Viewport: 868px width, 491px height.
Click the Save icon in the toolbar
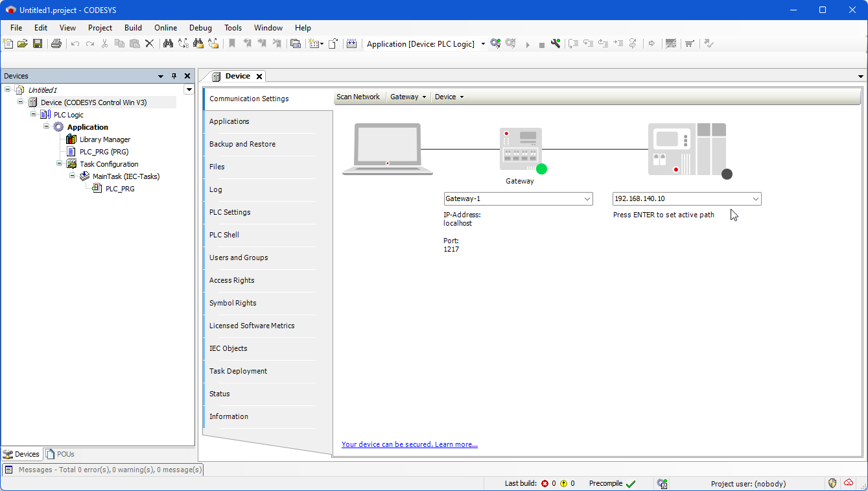pyautogui.click(x=38, y=43)
